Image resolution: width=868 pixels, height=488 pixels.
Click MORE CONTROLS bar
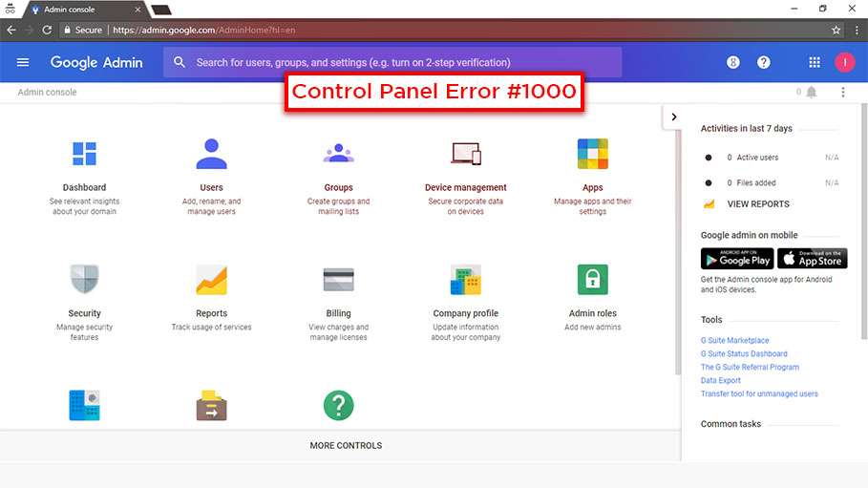point(346,445)
